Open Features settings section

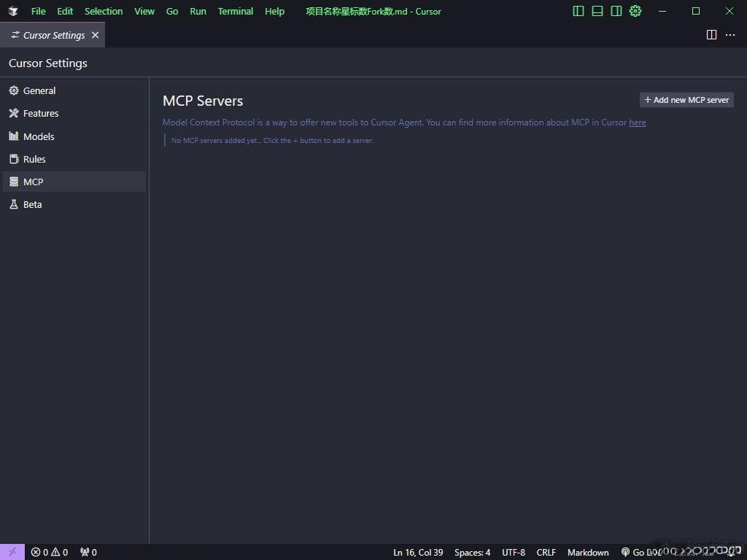(74, 113)
